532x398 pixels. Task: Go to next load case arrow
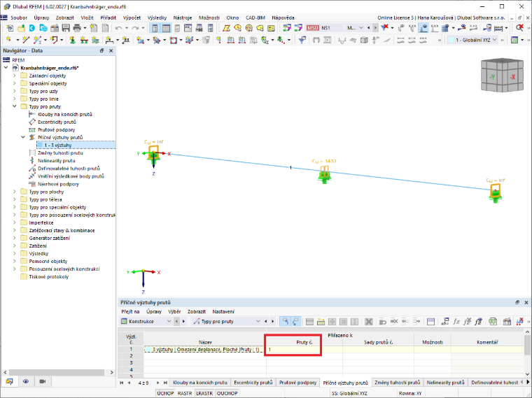pos(375,28)
